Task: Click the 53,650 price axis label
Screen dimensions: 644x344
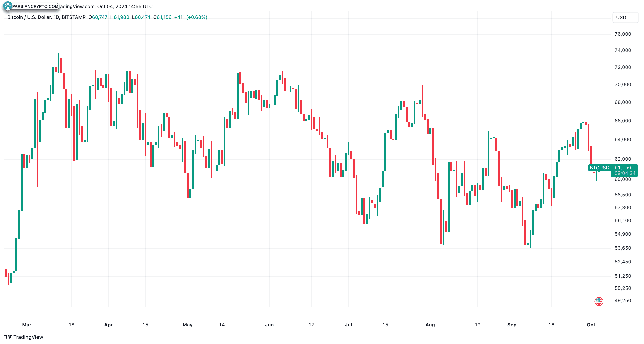Action: [623, 248]
